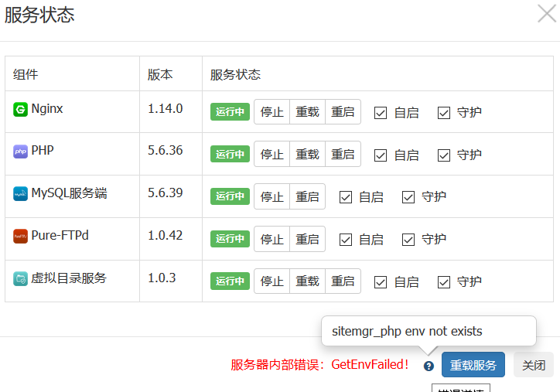This screenshot has width=560, height=392.
Task: Click the error help question mark icon
Action: tap(429, 366)
